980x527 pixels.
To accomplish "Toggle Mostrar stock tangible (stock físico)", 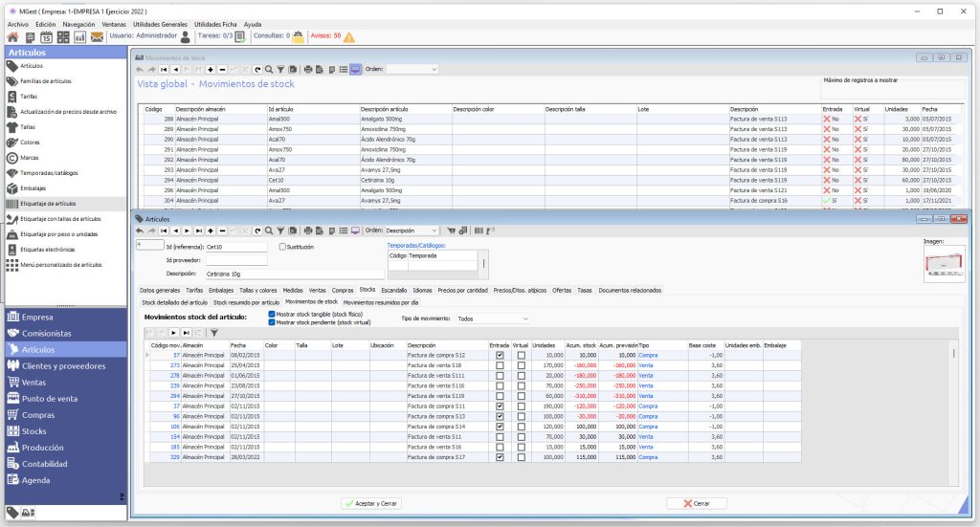I will (271, 314).
